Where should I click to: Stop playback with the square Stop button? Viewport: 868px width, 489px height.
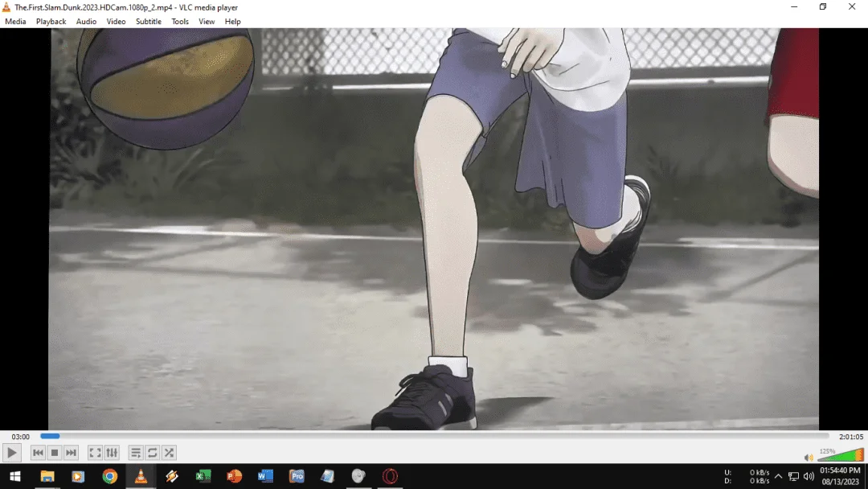point(55,453)
